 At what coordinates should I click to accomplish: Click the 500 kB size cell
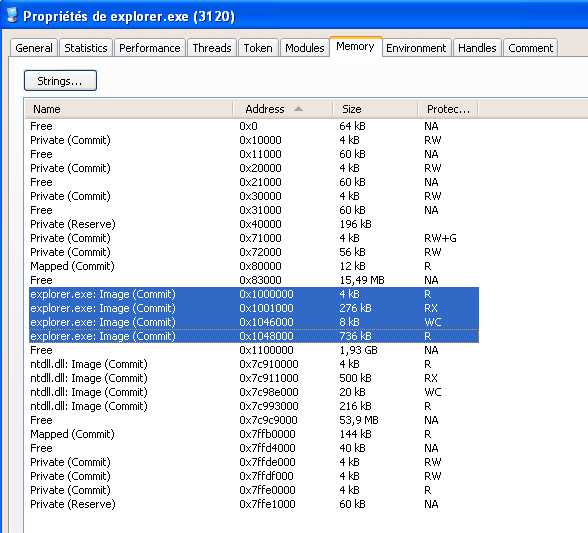355,378
